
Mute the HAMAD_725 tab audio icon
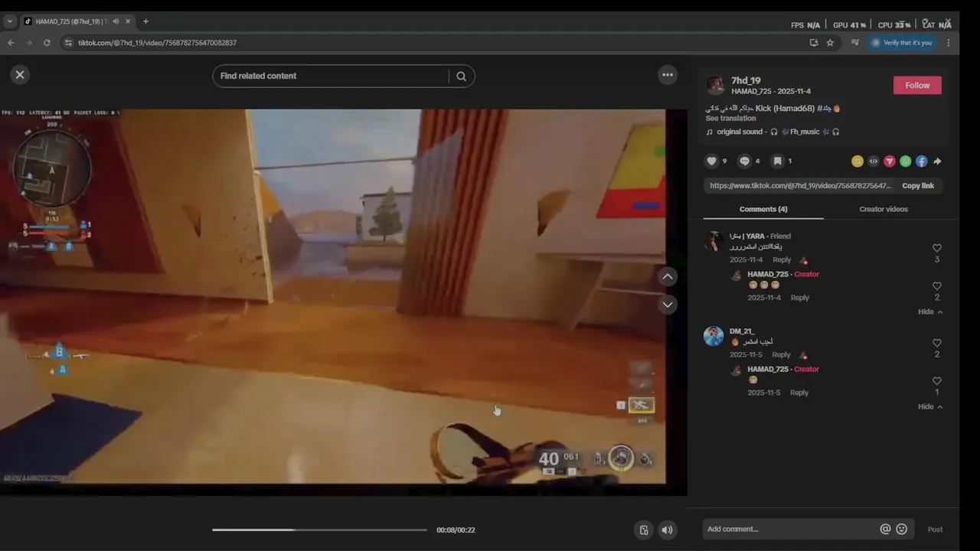coord(116,21)
